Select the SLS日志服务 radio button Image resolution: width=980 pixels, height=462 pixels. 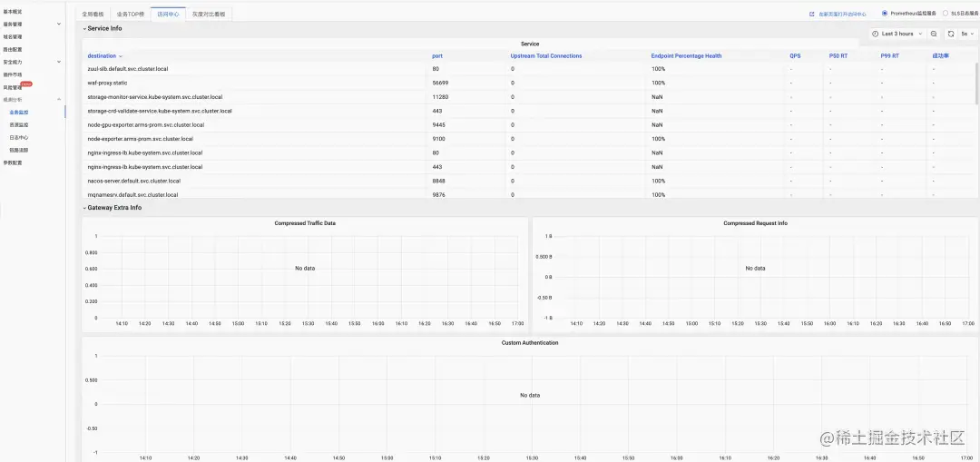point(946,13)
